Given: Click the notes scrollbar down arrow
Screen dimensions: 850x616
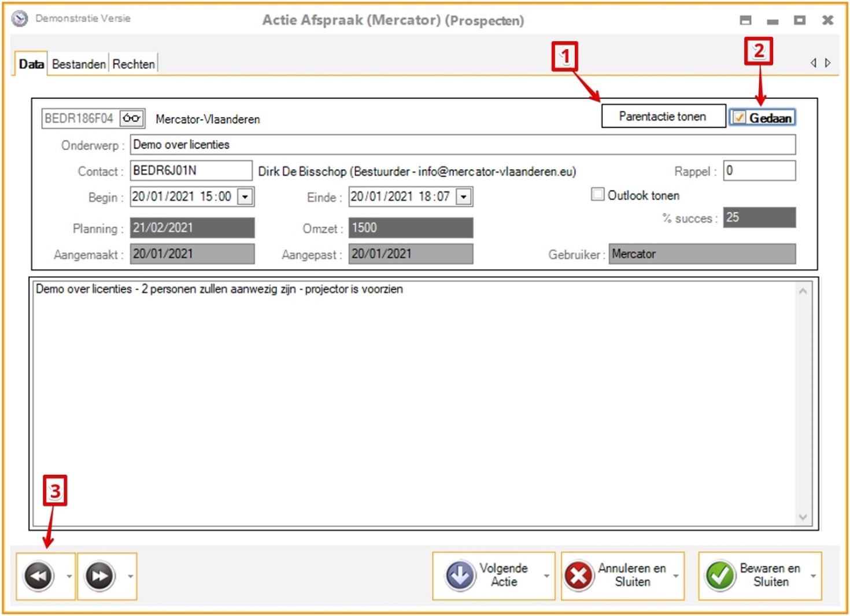Looking at the screenshot, I should pos(803,517).
